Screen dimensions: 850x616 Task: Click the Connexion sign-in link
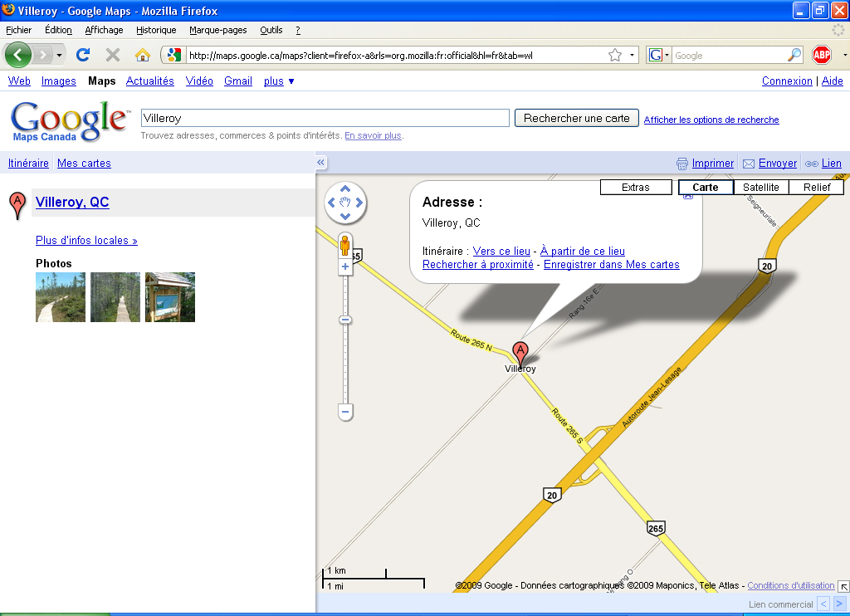tap(787, 81)
